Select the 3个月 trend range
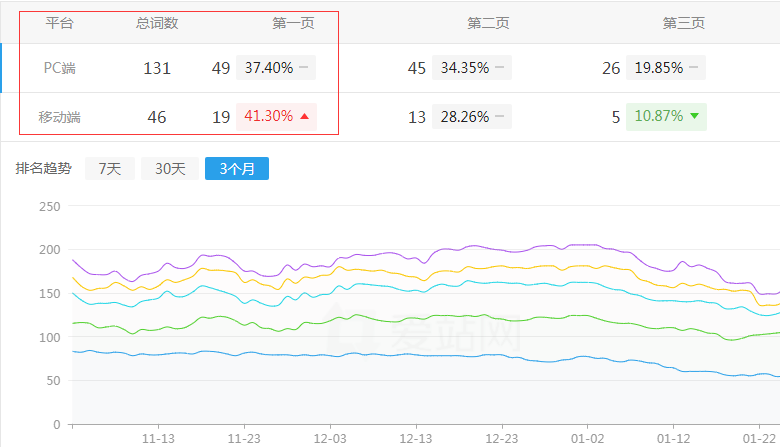This screenshot has width=780, height=447. coord(236,169)
